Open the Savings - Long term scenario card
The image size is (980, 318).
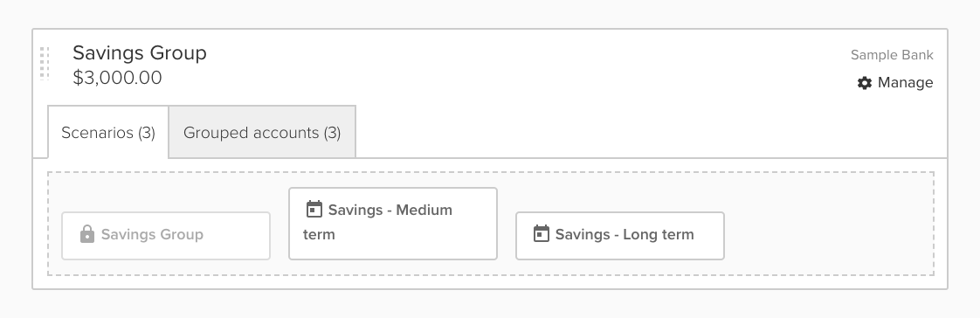[619, 236]
